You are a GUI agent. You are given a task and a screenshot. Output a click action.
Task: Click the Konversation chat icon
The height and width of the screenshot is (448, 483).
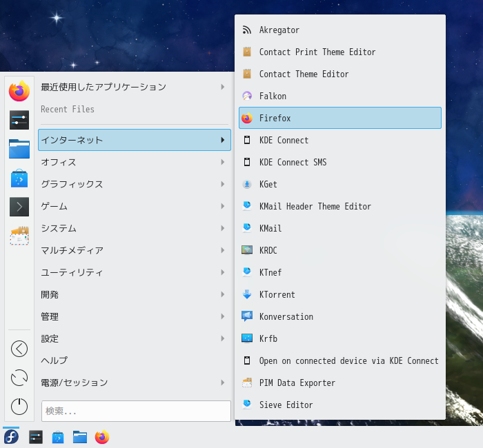[x=247, y=316]
